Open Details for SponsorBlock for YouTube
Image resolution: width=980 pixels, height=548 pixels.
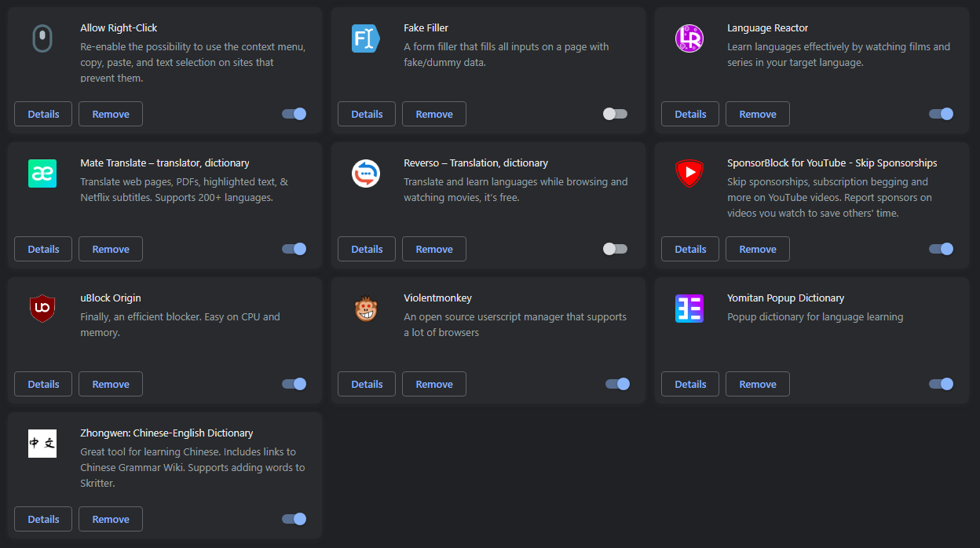690,249
